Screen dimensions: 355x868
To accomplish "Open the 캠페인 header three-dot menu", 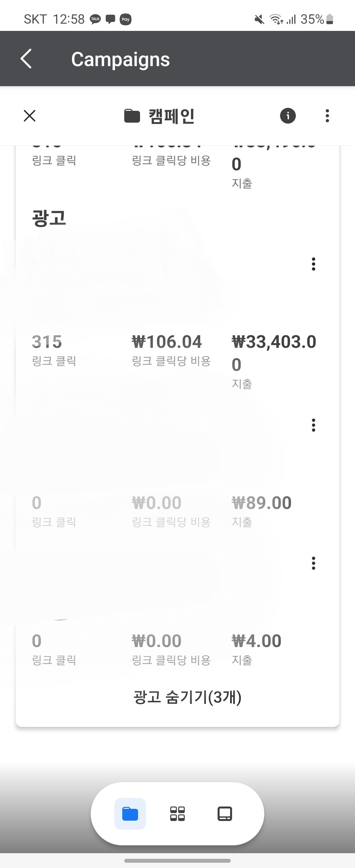I will point(327,116).
